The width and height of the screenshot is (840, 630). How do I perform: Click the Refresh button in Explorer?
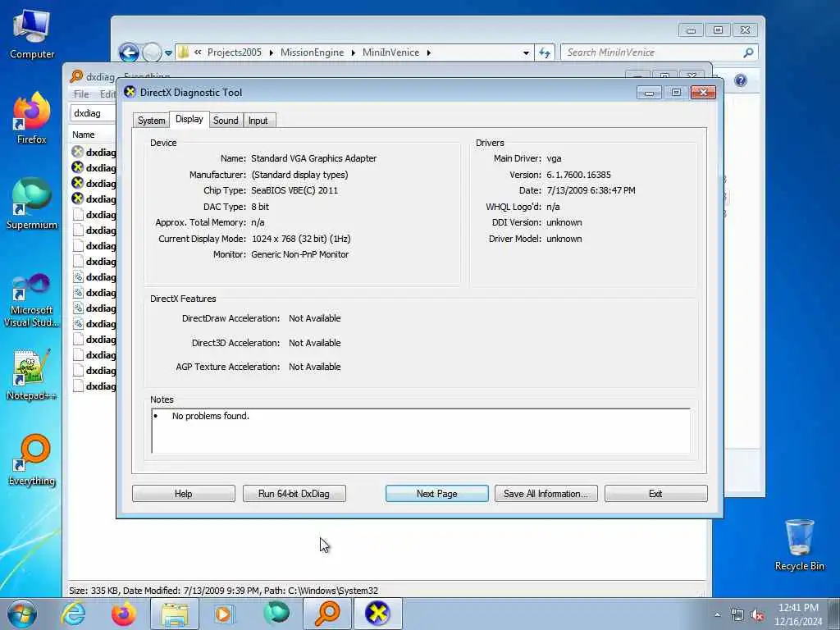tap(545, 52)
